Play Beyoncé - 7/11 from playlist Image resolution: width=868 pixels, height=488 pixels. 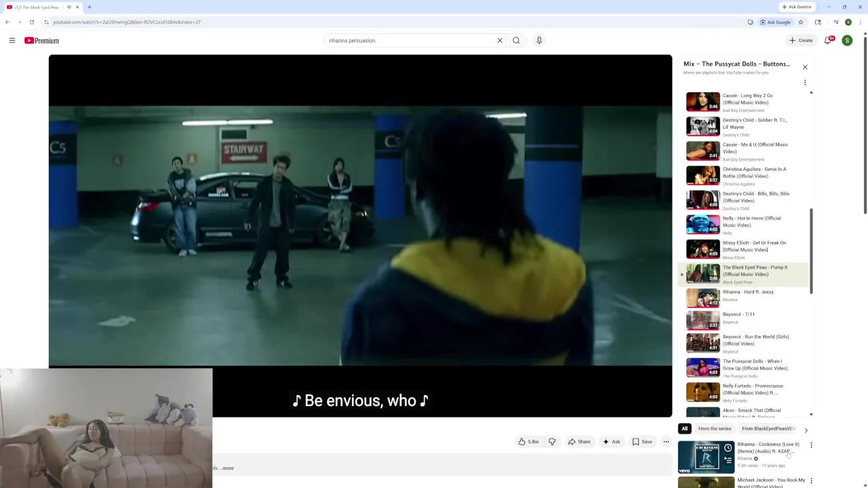(745, 320)
